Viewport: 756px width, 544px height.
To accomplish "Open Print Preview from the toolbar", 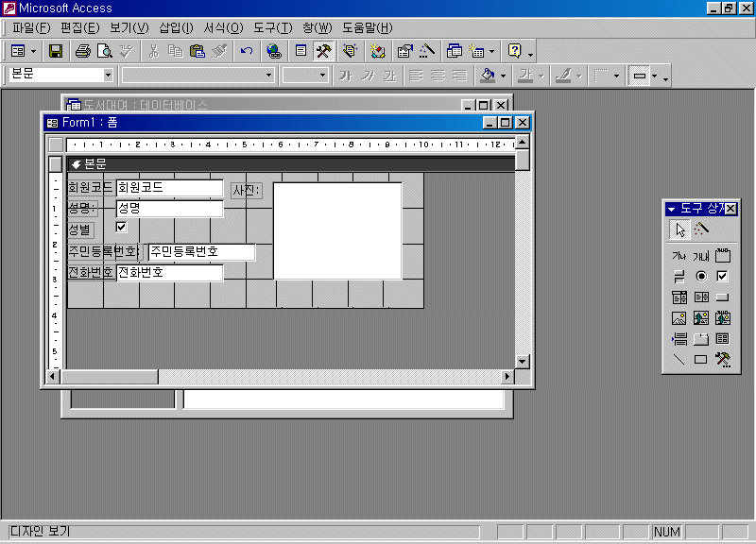I will click(x=105, y=51).
